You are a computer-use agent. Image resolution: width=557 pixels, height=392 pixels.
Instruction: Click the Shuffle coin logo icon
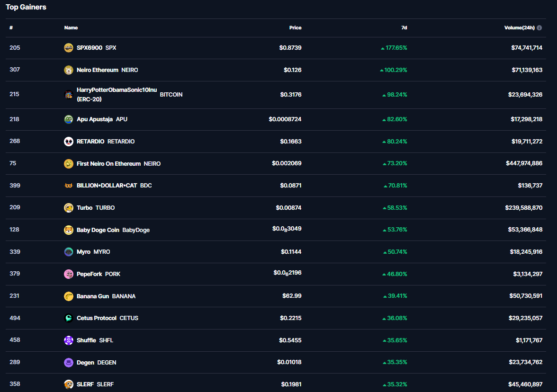[x=69, y=340]
